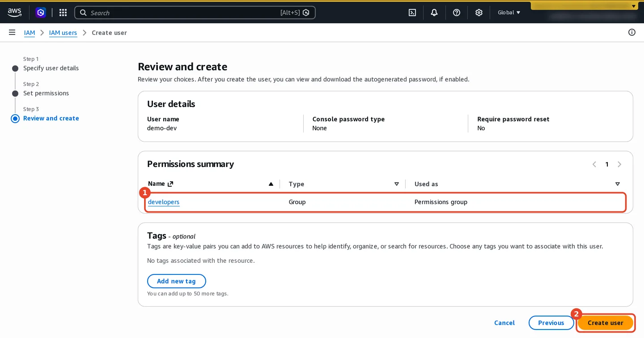Click the IAM users breadcrumb link
This screenshot has width=644, height=338.
point(63,33)
